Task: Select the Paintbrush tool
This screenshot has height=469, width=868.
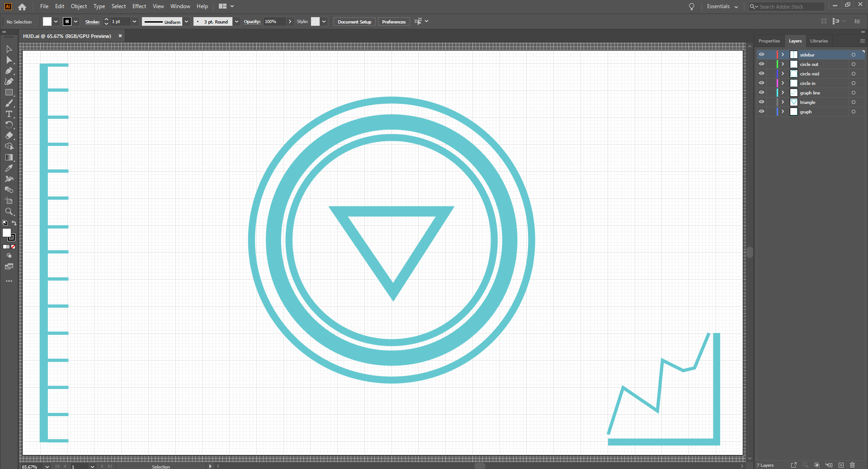Action: pos(9,103)
